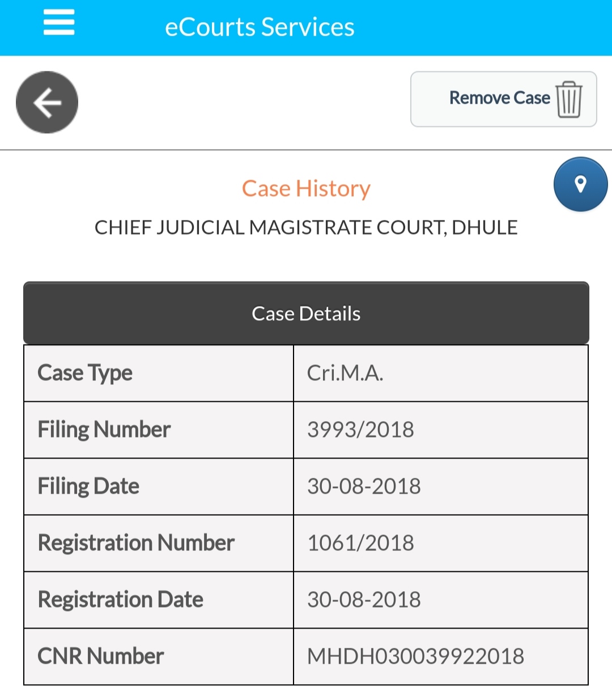Collapse the Case Details section header
This screenshot has height=700, width=612.
(306, 313)
